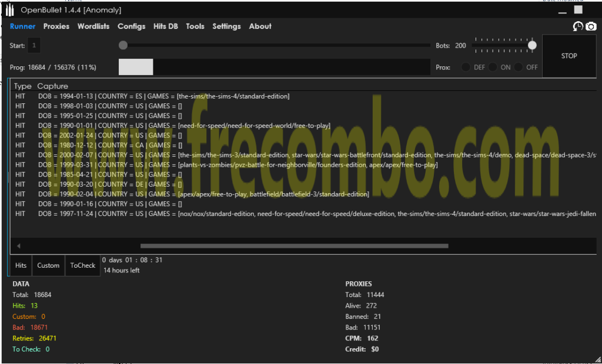Select the Hits DB tab

[166, 26]
